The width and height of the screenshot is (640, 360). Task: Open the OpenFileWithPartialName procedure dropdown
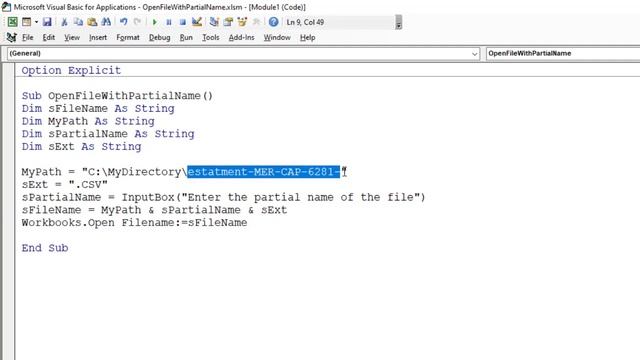(x=563, y=53)
